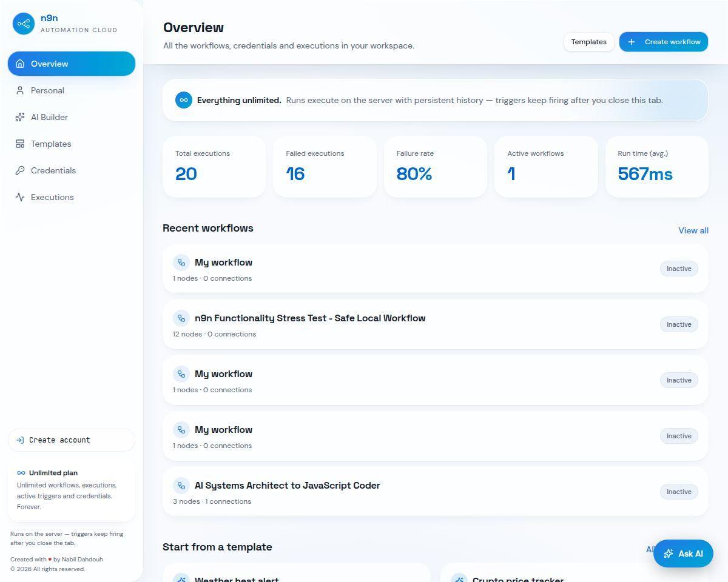The height and width of the screenshot is (582, 728).
Task: Navigate to Executions page
Action: tap(72, 197)
